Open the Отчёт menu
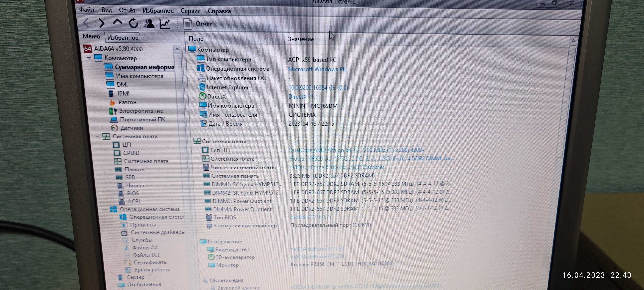Screen dimensions: 644x290 click(127, 10)
